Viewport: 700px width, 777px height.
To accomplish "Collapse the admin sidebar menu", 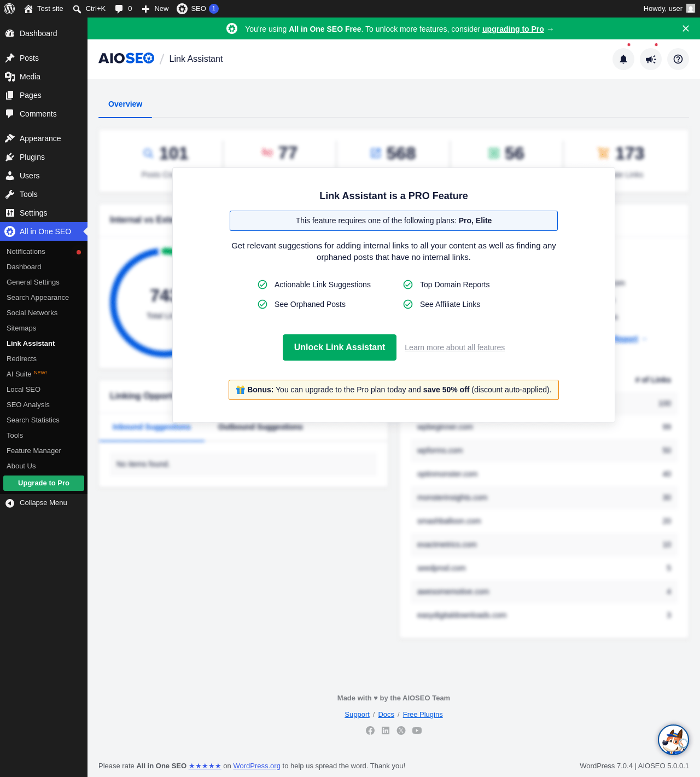I will pos(44,503).
